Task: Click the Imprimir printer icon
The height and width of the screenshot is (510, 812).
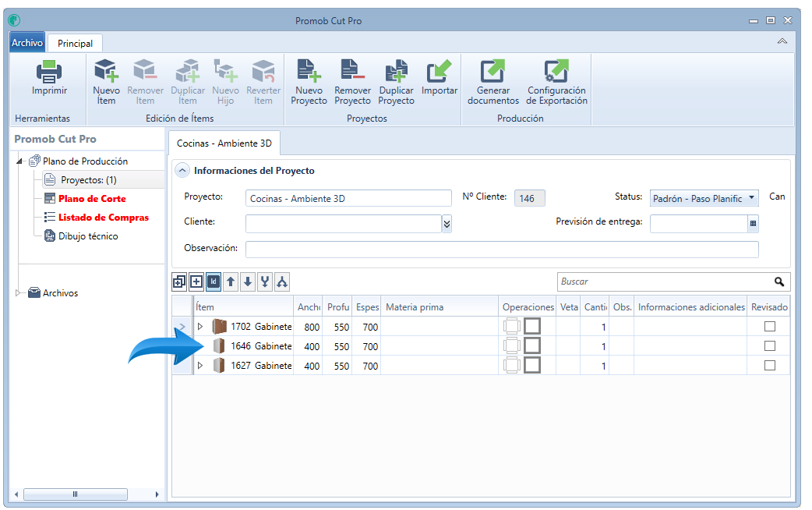Action: pyautogui.click(x=49, y=72)
